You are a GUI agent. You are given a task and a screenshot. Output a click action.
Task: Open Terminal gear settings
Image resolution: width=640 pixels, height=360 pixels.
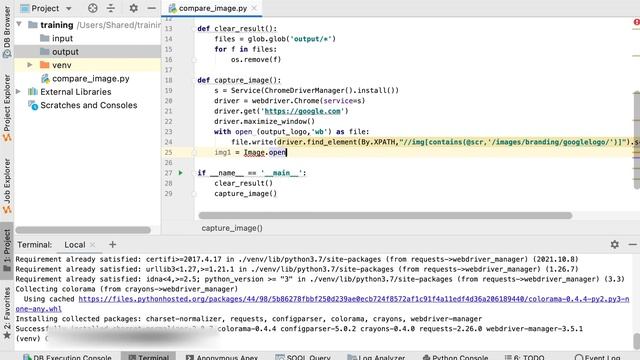(614, 244)
